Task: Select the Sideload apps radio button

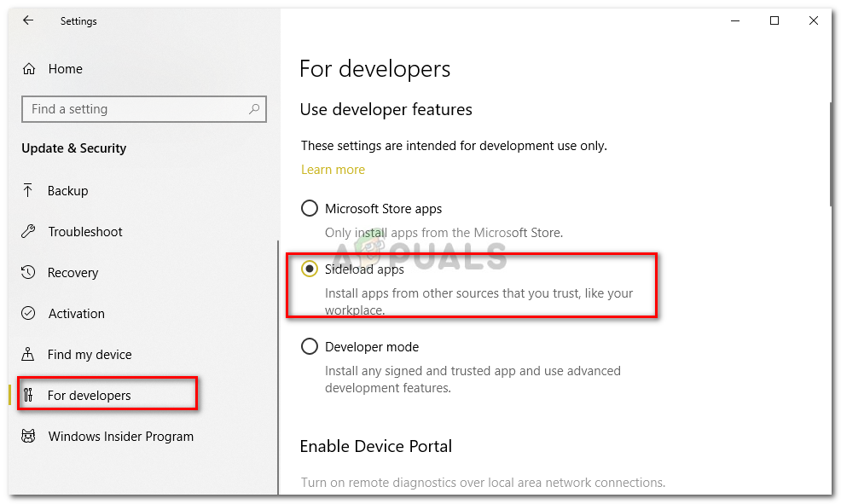Action: [309, 269]
